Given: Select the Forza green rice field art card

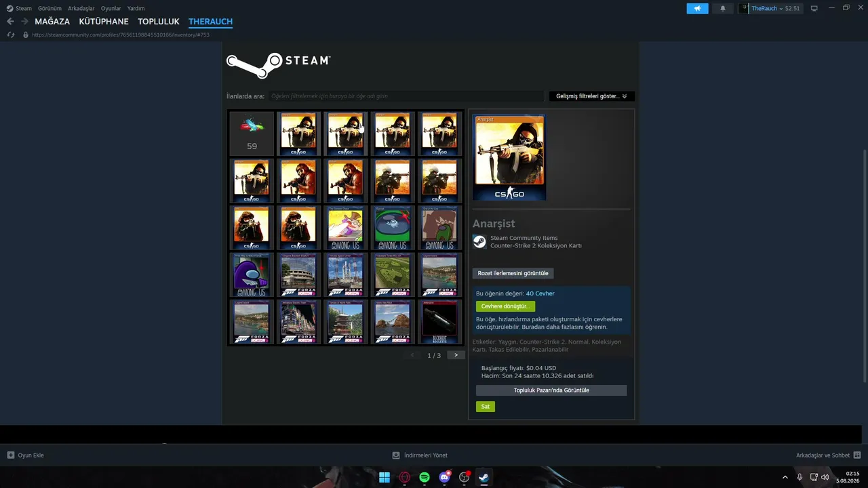Looking at the screenshot, I should click(393, 275).
